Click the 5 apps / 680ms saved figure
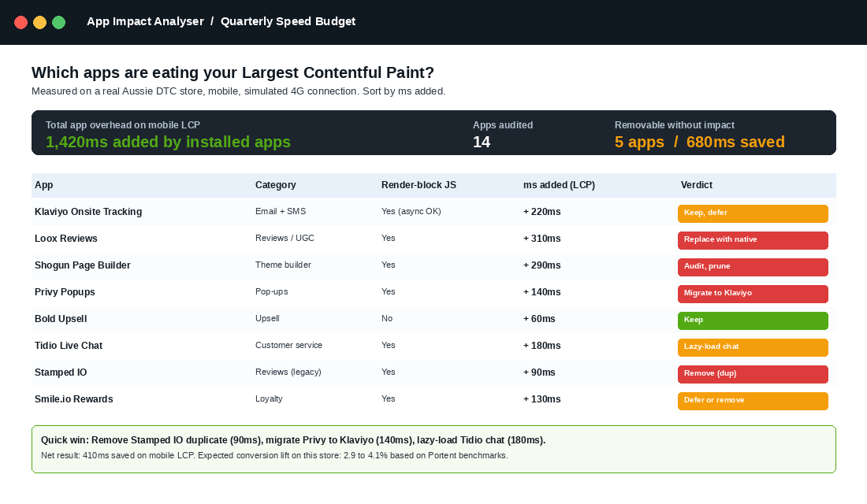This screenshot has height=504, width=867. tap(699, 142)
